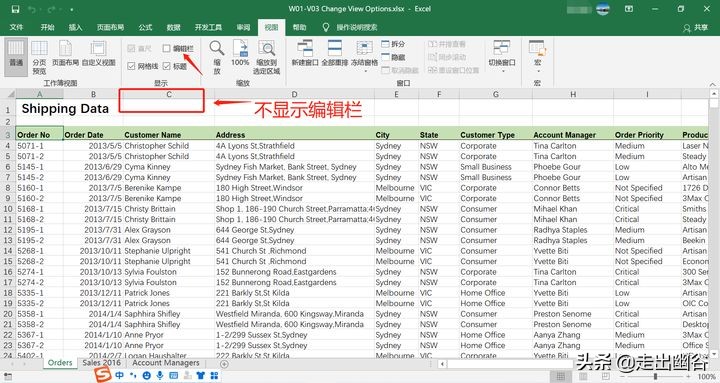The height and width of the screenshot is (383, 720).
Task: Open the 文件 File menu tab
Action: click(16, 27)
